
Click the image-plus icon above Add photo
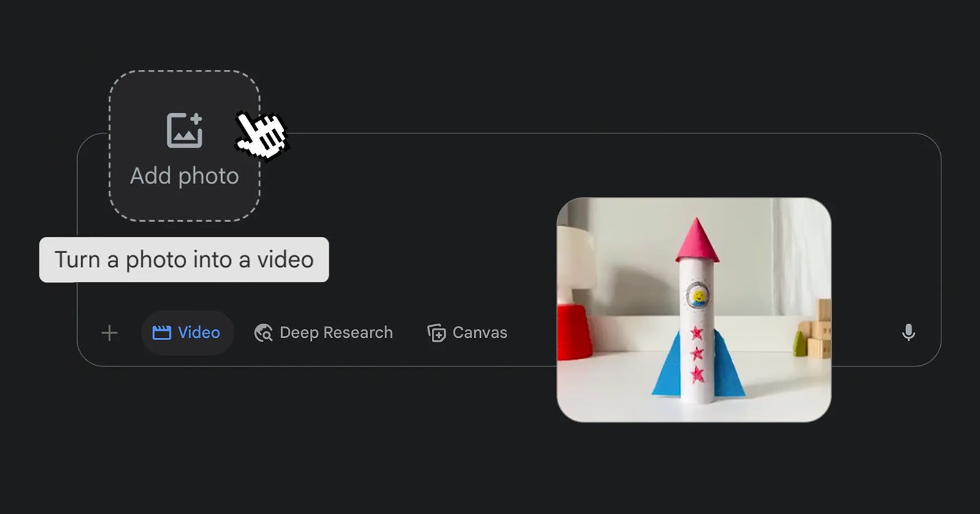click(184, 130)
